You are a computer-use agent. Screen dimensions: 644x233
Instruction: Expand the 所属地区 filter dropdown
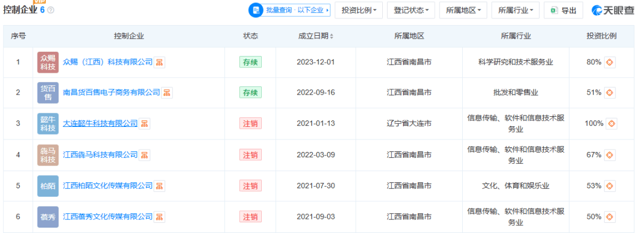click(463, 10)
